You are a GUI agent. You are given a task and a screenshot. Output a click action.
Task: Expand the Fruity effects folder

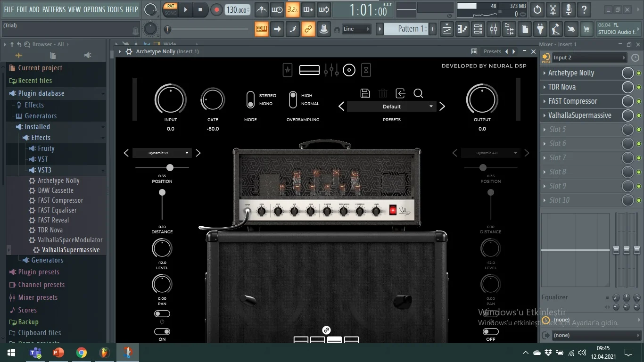[x=46, y=148]
